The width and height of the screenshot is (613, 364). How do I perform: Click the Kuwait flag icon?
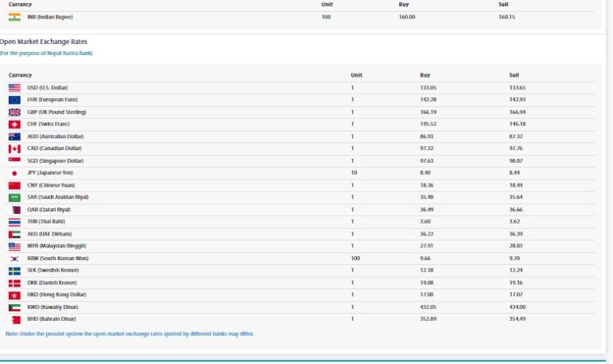14,307
